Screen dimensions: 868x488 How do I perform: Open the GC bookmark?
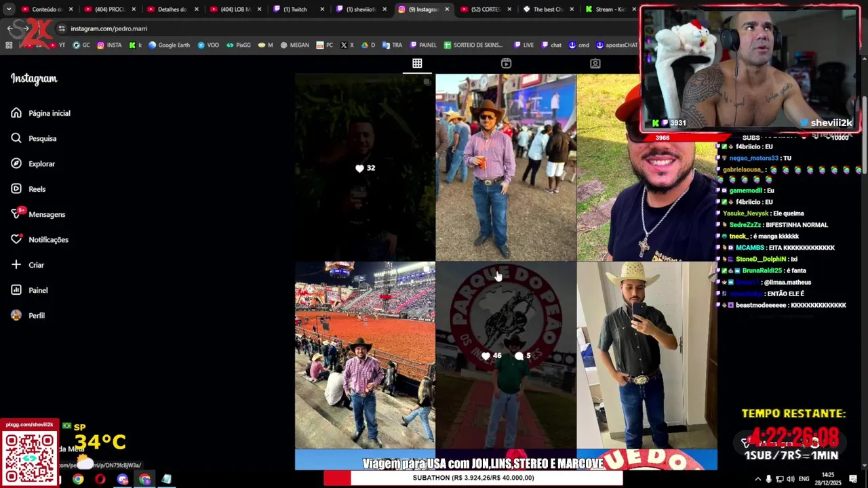81,45
